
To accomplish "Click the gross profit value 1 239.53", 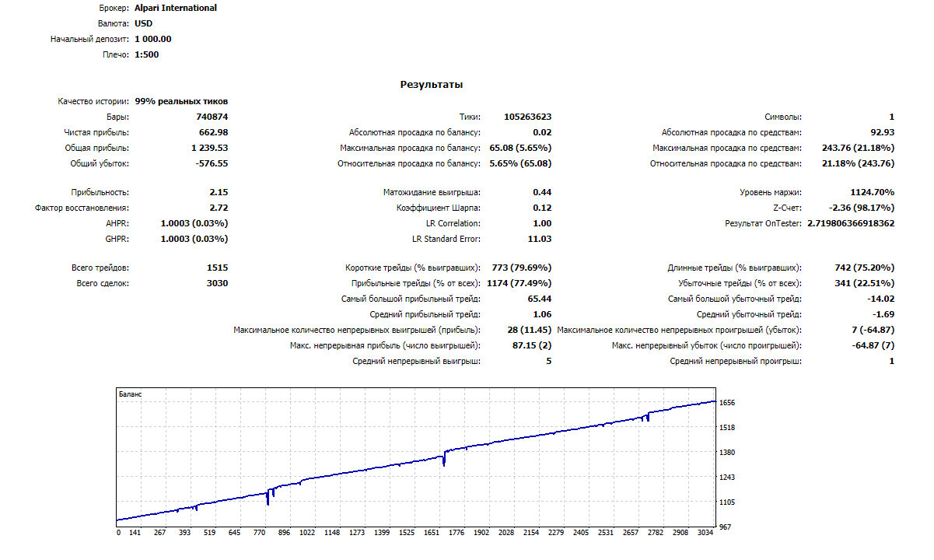I will 209,148.
